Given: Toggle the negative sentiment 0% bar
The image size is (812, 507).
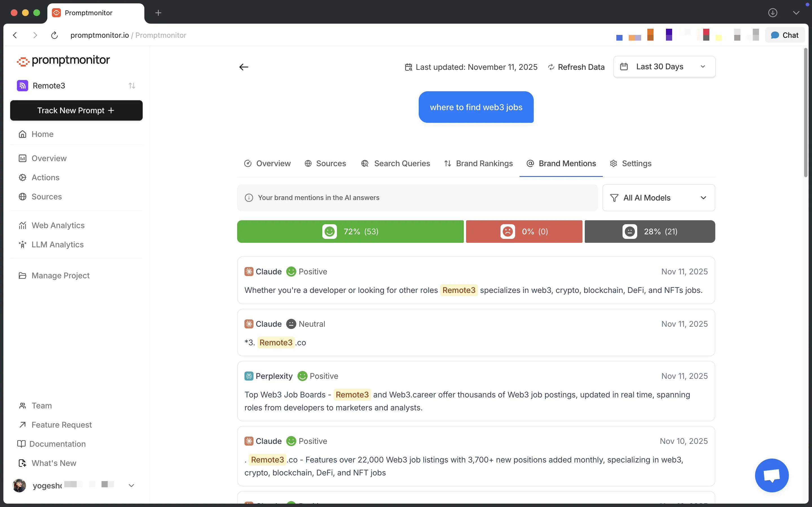Looking at the screenshot, I should [x=524, y=231].
